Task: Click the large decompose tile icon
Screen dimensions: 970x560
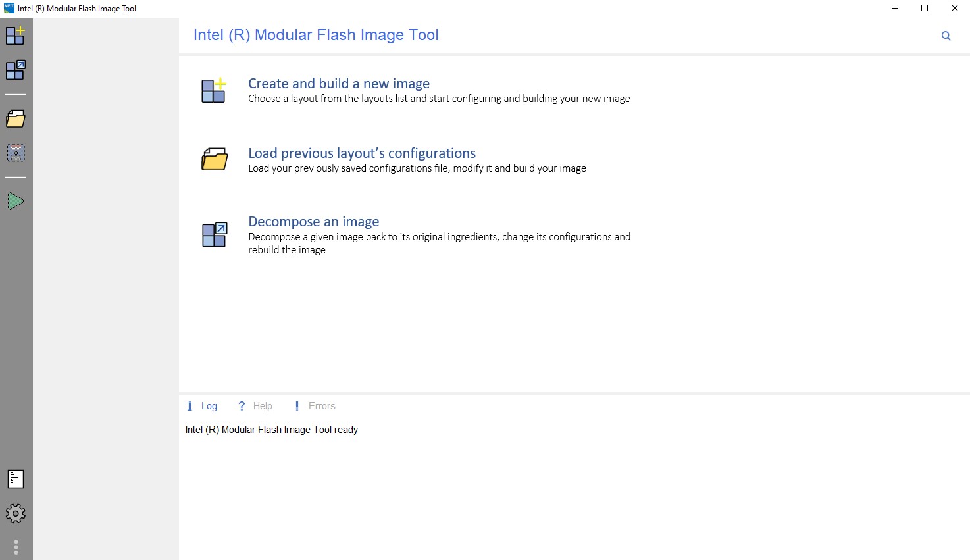Action: [215, 235]
